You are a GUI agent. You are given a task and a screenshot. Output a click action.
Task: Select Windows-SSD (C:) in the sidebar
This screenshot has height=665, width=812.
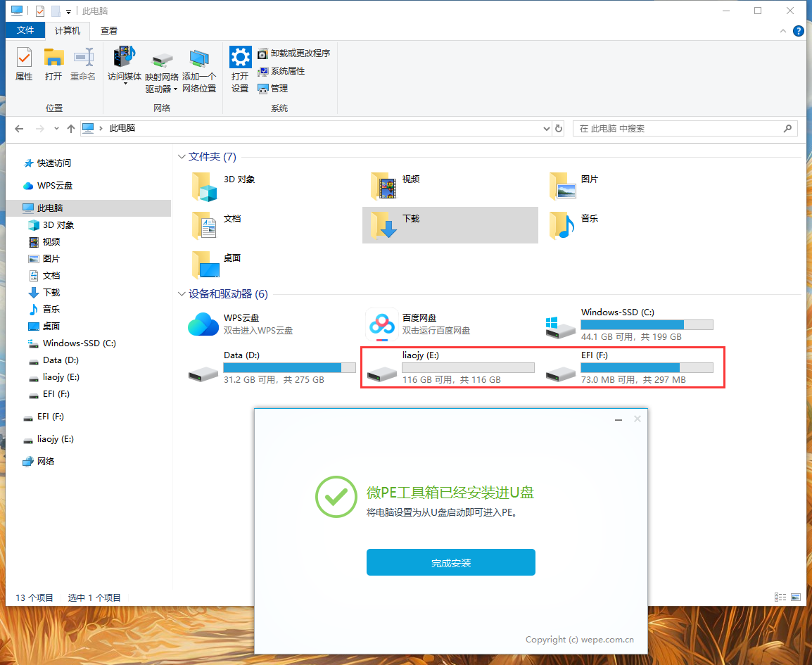72,343
